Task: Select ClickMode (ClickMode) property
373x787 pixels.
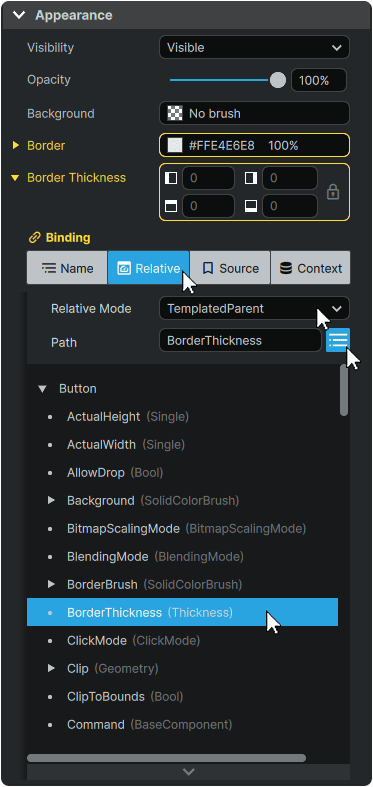Action: click(x=134, y=641)
